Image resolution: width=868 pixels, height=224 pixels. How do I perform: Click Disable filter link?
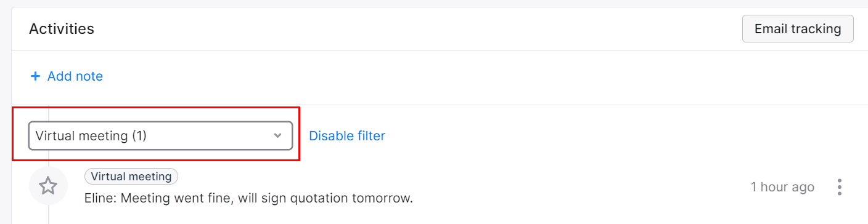click(347, 136)
